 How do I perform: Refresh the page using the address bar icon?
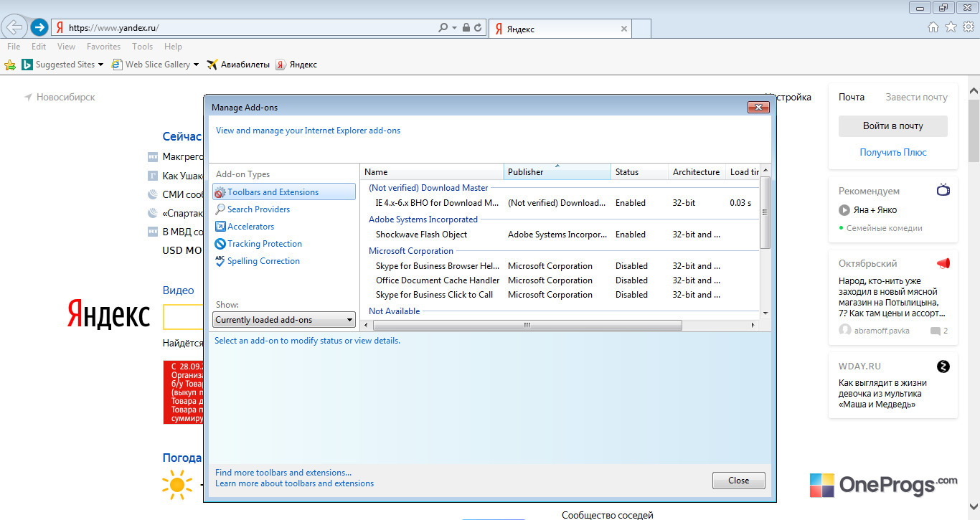click(x=479, y=28)
